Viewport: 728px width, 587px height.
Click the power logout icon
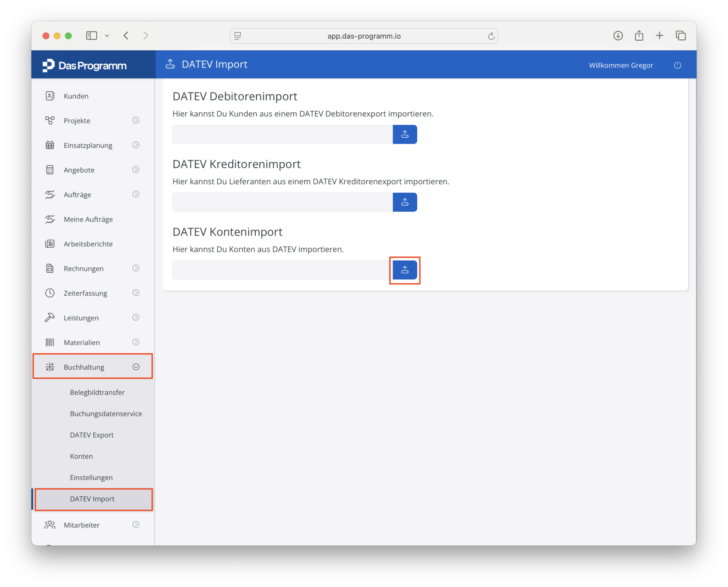point(677,65)
